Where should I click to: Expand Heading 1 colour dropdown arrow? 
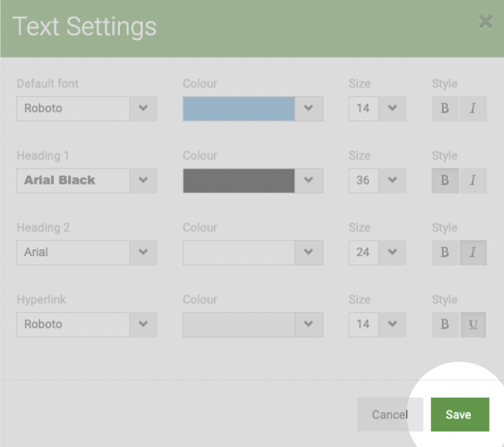click(309, 181)
